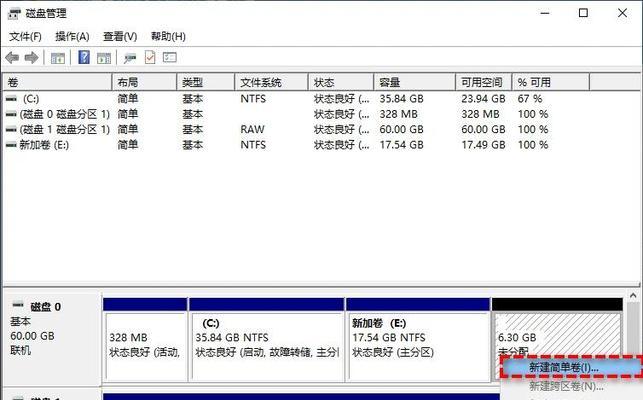This screenshot has height=400, width=643.
Task: Click the Forward arrow toolbar icon
Action: (31, 57)
